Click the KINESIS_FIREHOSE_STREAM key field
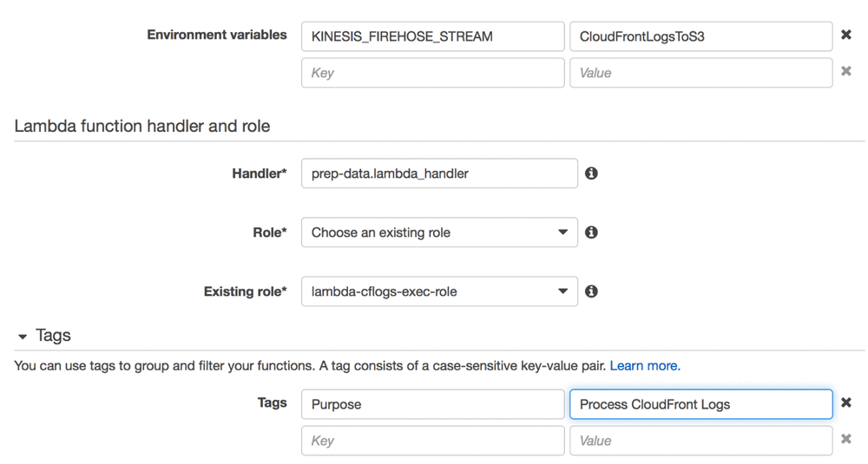The width and height of the screenshot is (868, 464). (432, 36)
